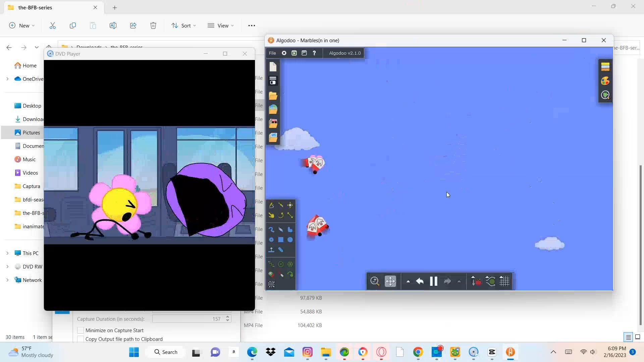Open the Algodoo help question mark
The height and width of the screenshot is (362, 644).
pos(314,53)
